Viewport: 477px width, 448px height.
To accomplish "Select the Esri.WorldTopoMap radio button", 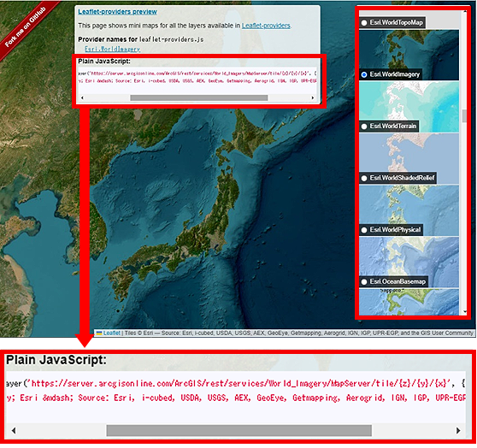I will (x=364, y=23).
